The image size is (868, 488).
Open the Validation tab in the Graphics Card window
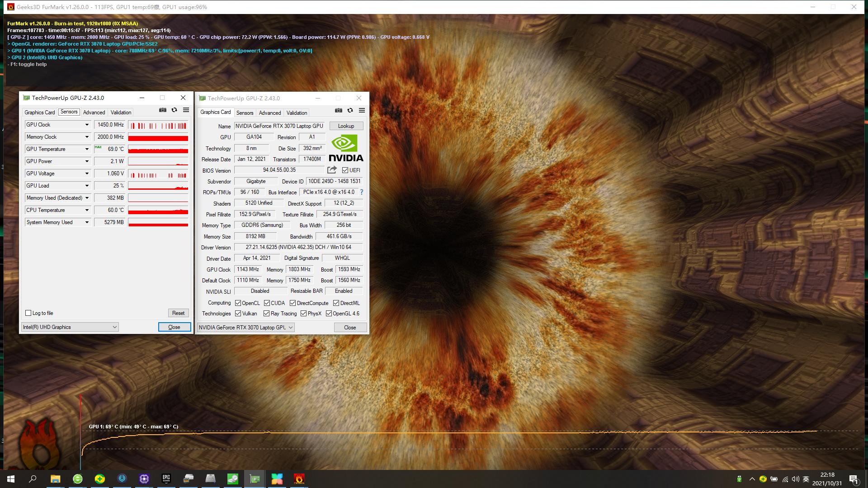pos(297,113)
